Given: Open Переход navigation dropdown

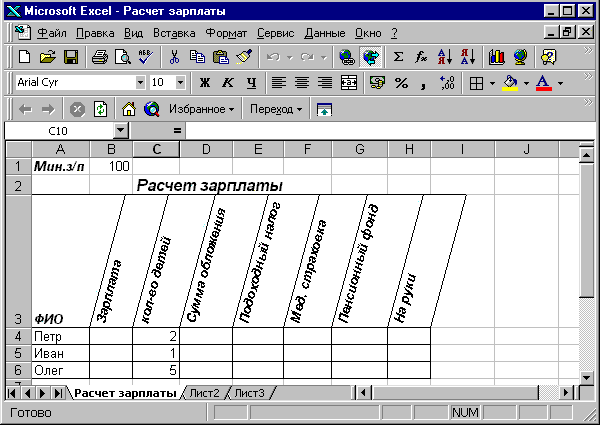Looking at the screenshot, I should point(276,109).
